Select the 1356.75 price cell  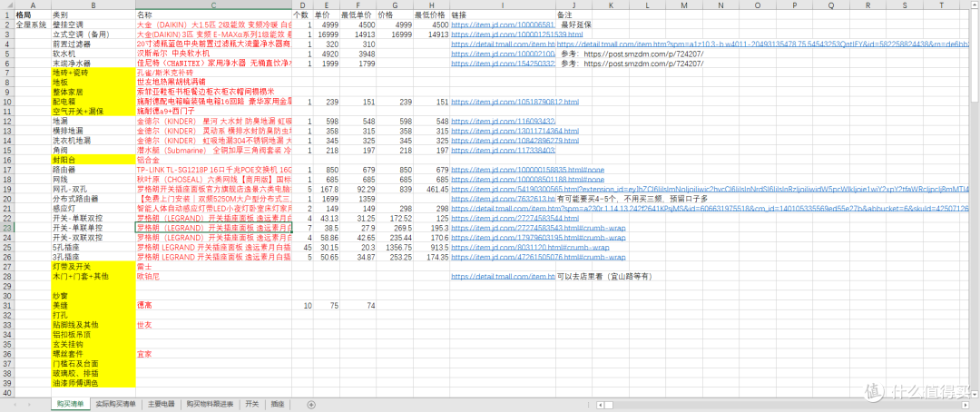tap(395, 248)
